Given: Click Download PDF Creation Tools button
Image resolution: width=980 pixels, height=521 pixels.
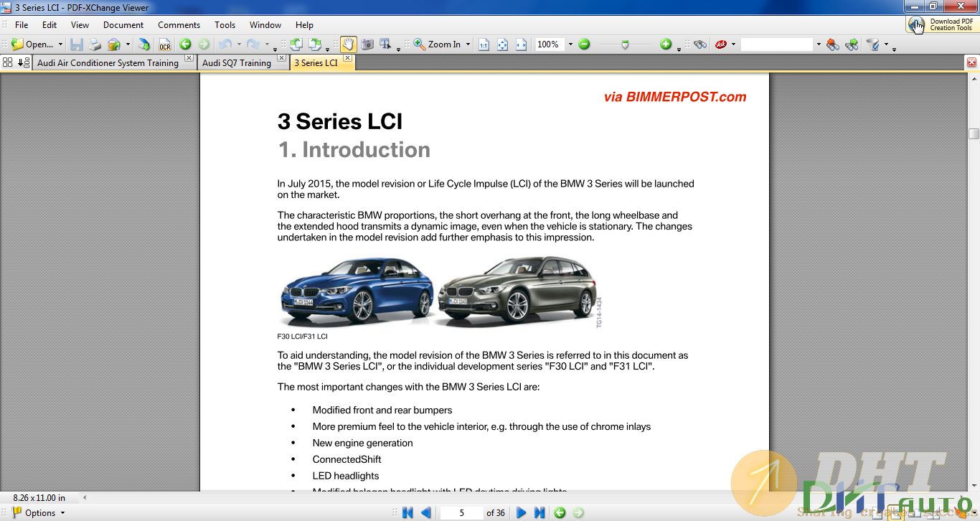Looking at the screenshot, I should (942, 24).
